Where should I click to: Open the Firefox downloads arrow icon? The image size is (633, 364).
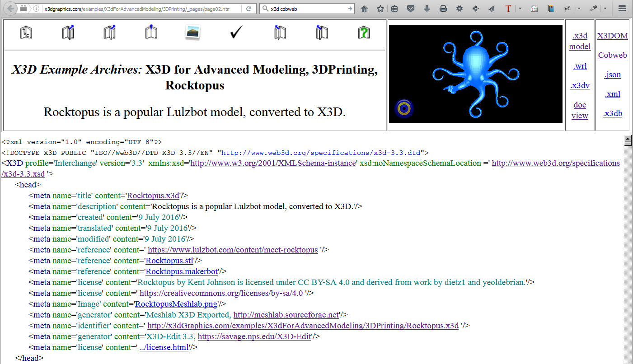click(427, 9)
